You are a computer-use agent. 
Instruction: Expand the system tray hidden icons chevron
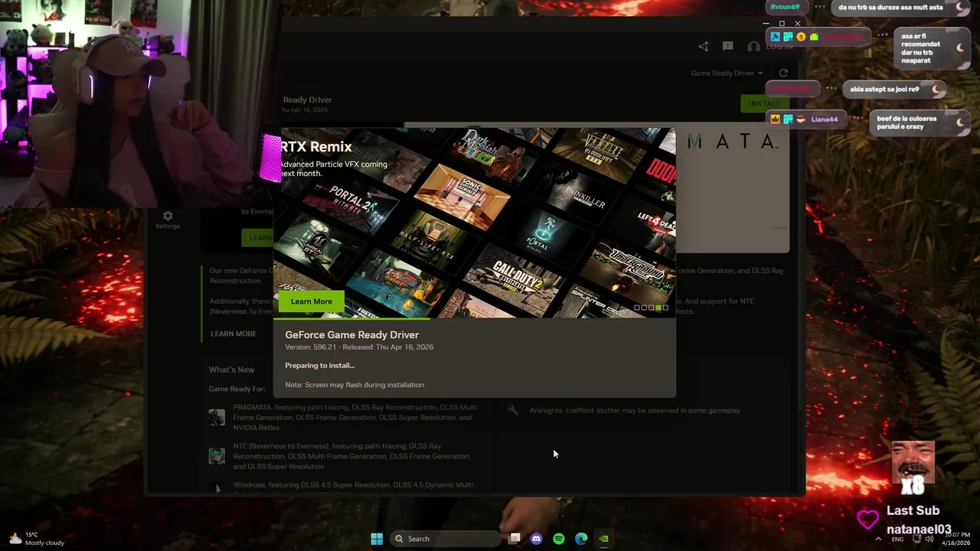[878, 539]
